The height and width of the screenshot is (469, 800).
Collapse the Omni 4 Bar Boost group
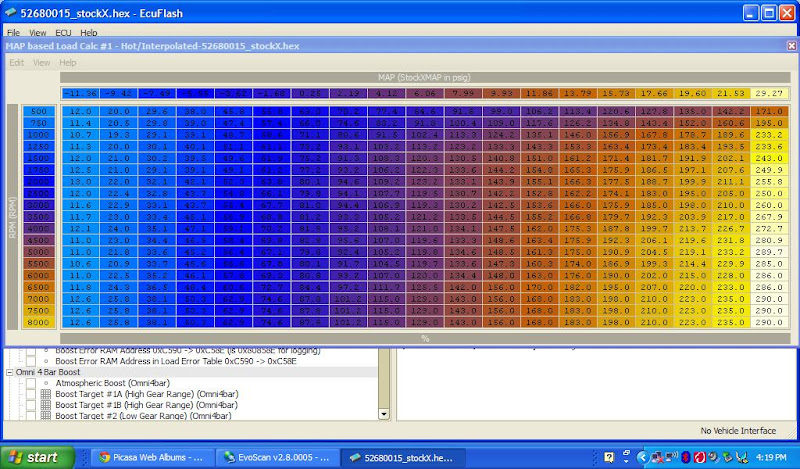[x=9, y=372]
